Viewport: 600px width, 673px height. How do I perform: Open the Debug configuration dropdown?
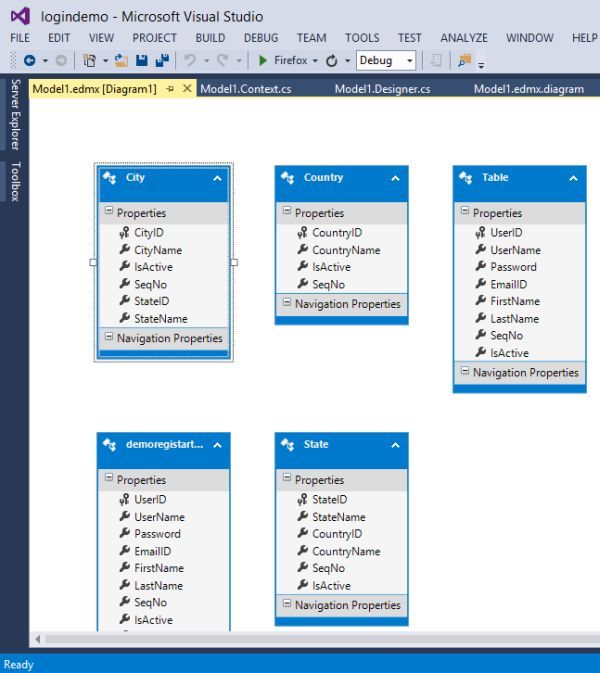pos(409,61)
